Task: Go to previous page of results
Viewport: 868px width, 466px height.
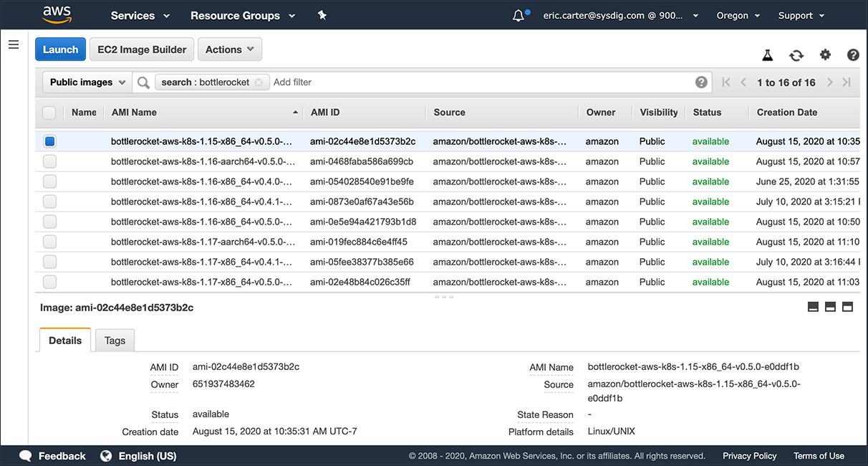Action: point(743,82)
